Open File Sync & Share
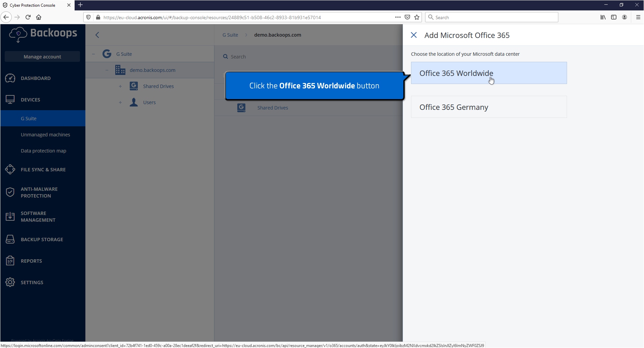 (43, 169)
